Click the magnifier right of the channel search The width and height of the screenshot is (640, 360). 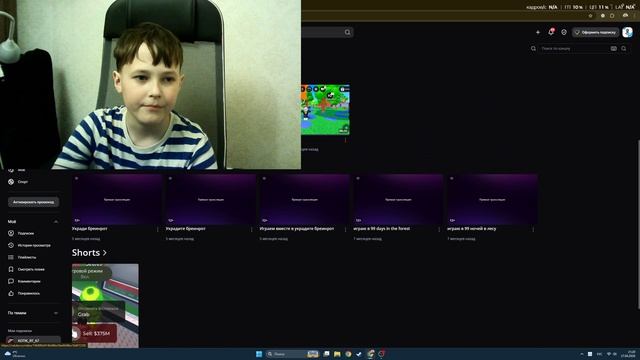(x=624, y=49)
